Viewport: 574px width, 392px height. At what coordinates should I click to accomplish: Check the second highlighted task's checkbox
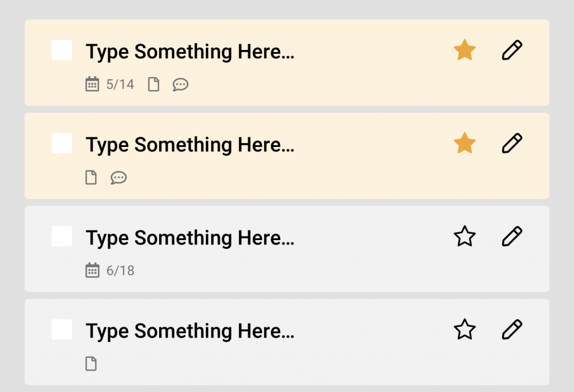click(x=62, y=143)
